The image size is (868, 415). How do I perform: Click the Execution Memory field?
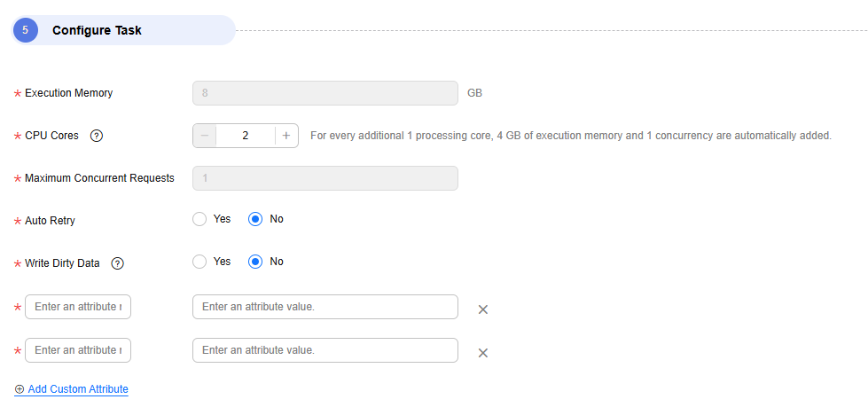325,93
